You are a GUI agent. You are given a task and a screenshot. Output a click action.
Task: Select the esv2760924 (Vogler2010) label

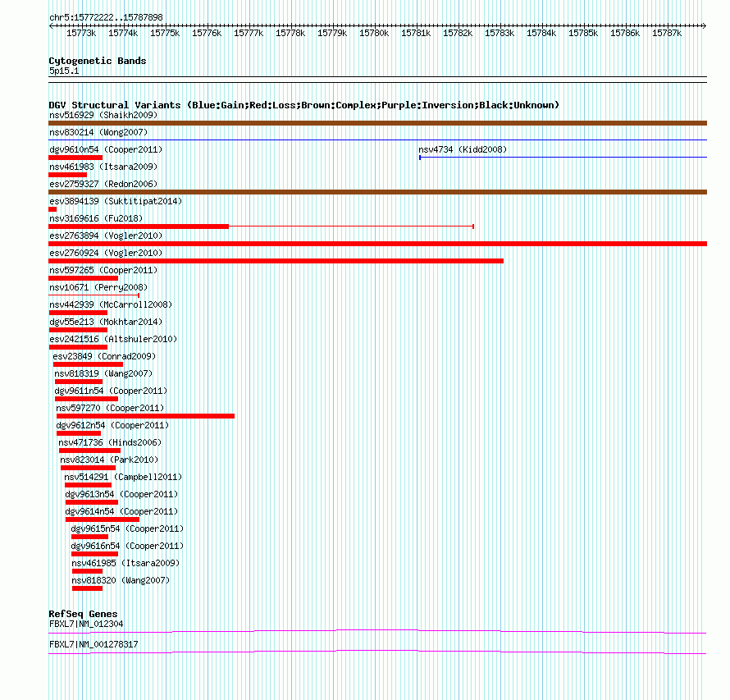tap(106, 253)
